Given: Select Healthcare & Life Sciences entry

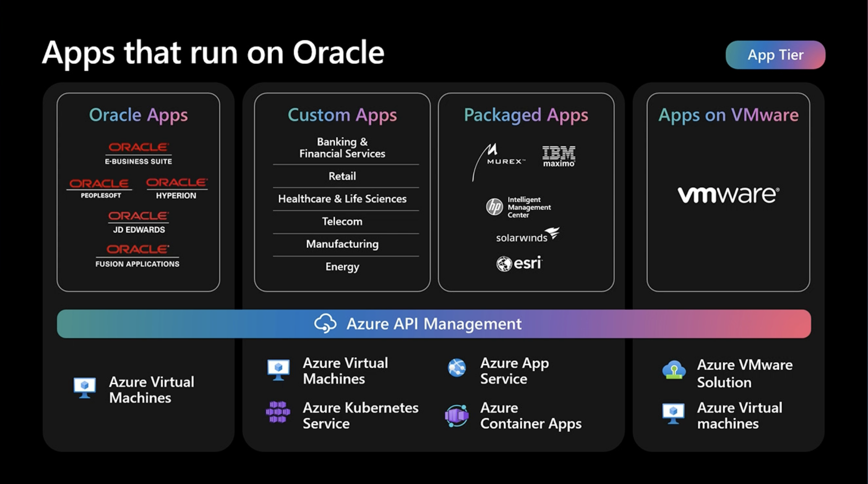Looking at the screenshot, I should [x=342, y=199].
